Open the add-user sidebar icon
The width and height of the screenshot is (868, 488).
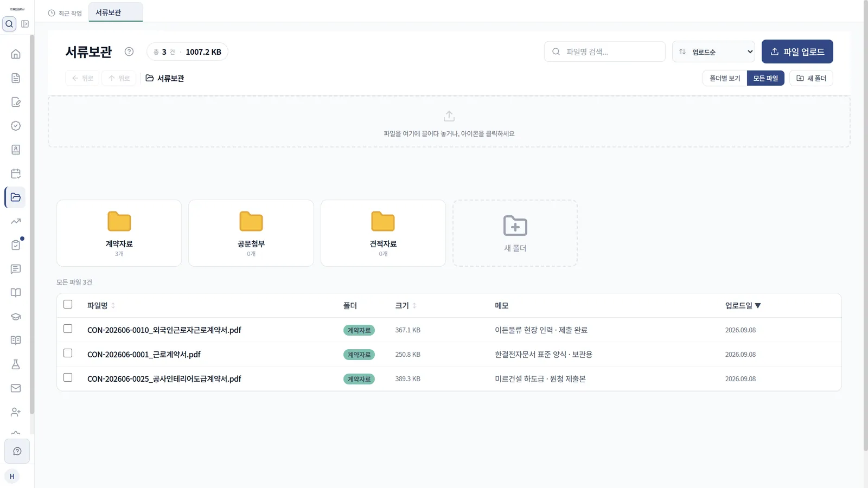click(16, 412)
